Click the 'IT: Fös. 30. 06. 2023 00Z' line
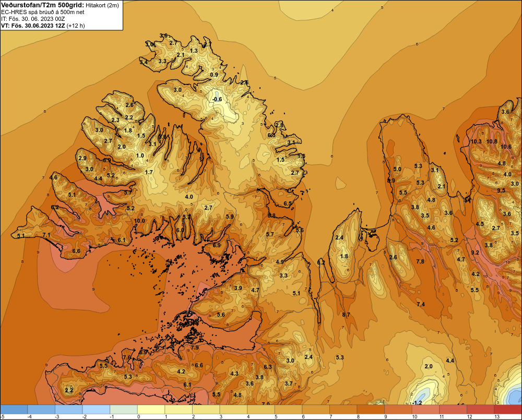Viewport: 522px width, 420px height. click(33, 19)
